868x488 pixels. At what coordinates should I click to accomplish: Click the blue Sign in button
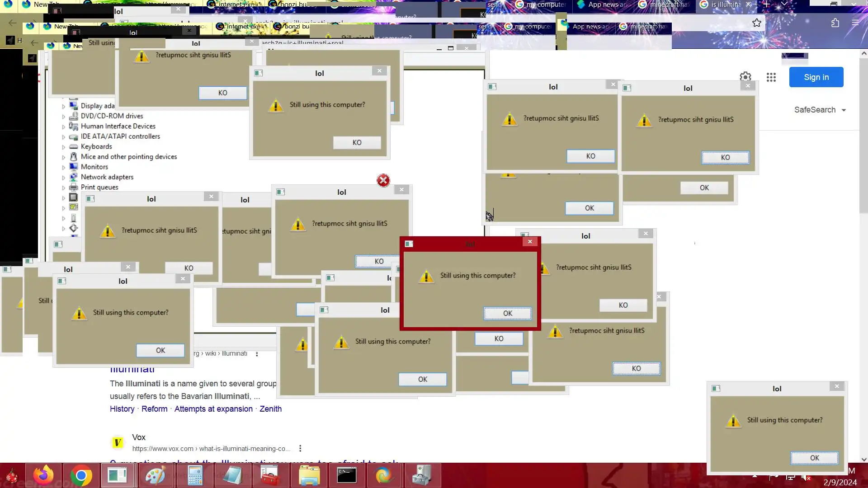pos(816,77)
